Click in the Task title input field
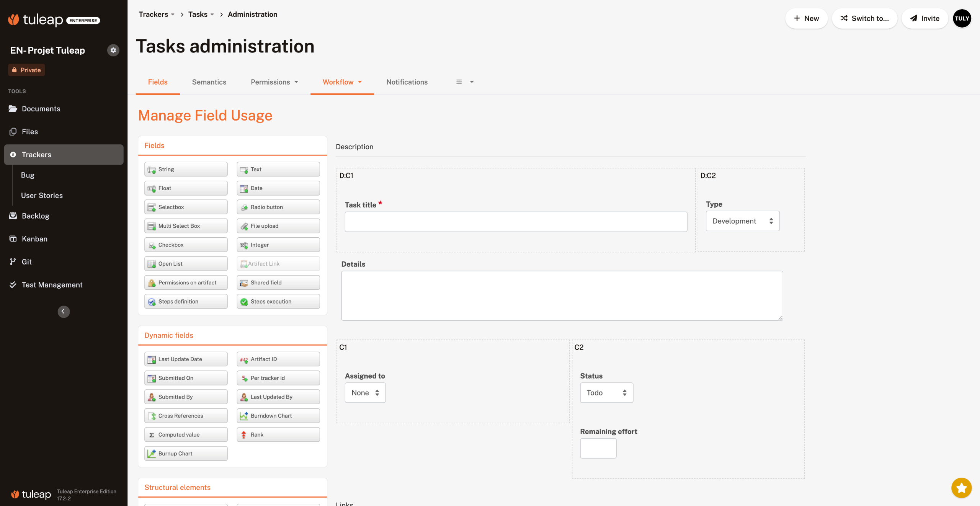Screen dimensions: 980x506 (516, 222)
